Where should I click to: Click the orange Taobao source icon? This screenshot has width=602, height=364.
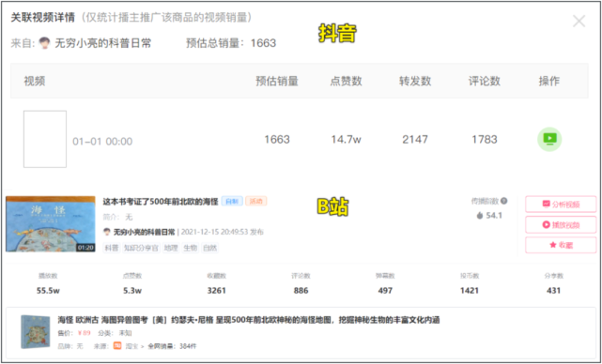(117, 346)
